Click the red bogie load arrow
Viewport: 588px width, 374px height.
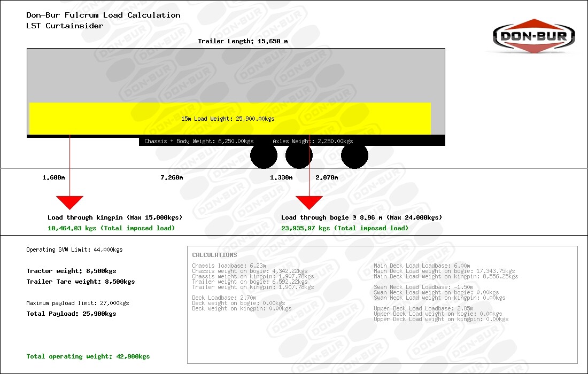(309, 202)
